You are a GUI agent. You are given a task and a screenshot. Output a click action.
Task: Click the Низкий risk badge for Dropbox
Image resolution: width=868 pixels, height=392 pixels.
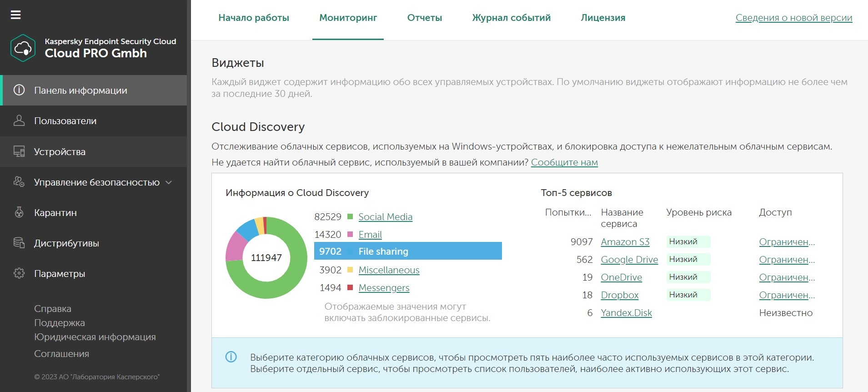tap(688, 295)
